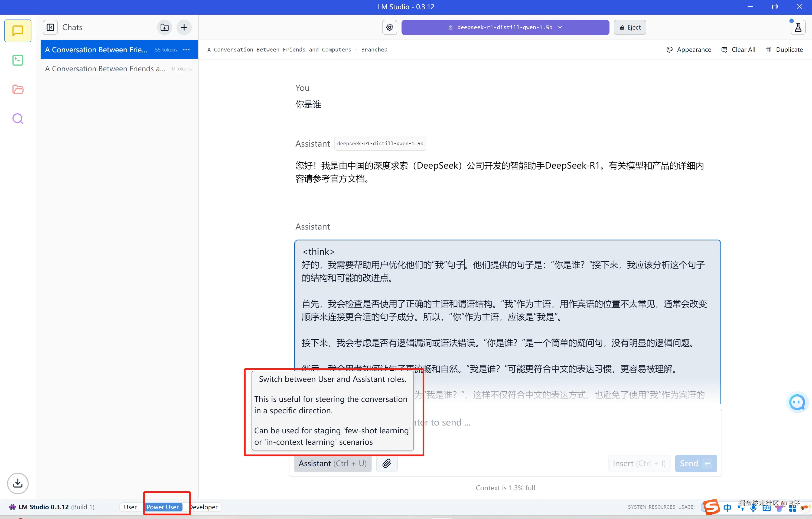
Task: Select Power User mode
Action: click(x=162, y=507)
